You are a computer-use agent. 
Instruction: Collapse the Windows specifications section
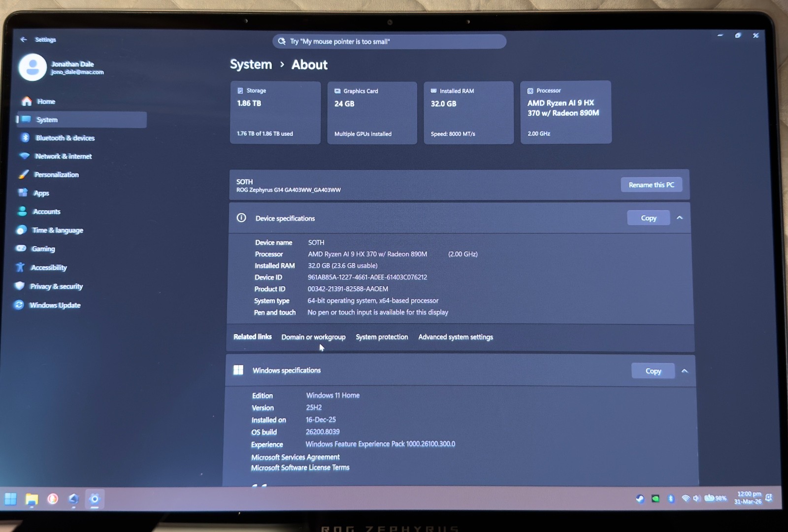coord(685,371)
